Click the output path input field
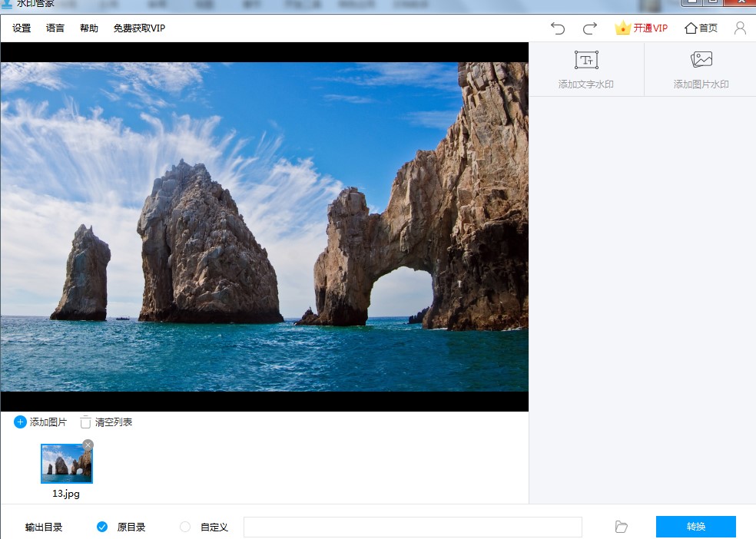This screenshot has height=539, width=756. tap(413, 527)
